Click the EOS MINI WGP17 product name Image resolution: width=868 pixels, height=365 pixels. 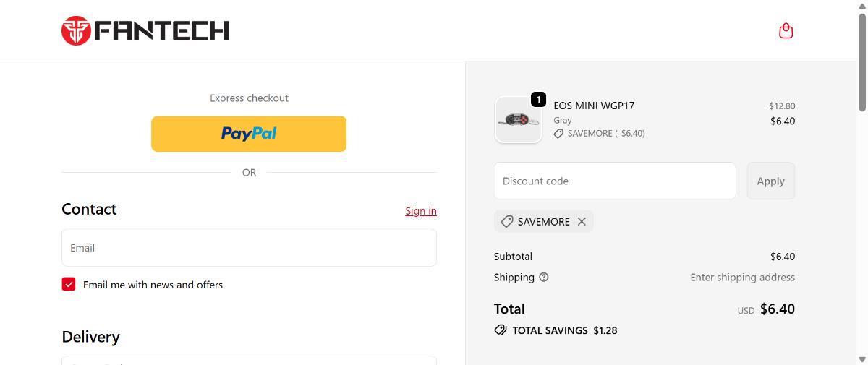(x=594, y=106)
